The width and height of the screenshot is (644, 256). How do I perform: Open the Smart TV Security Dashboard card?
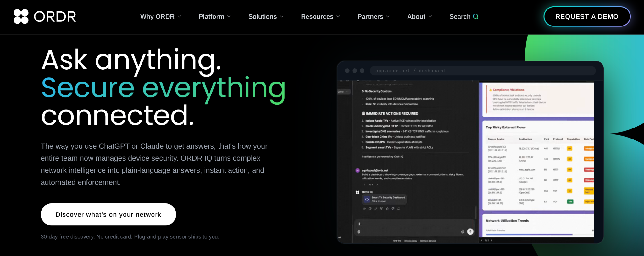point(384,199)
